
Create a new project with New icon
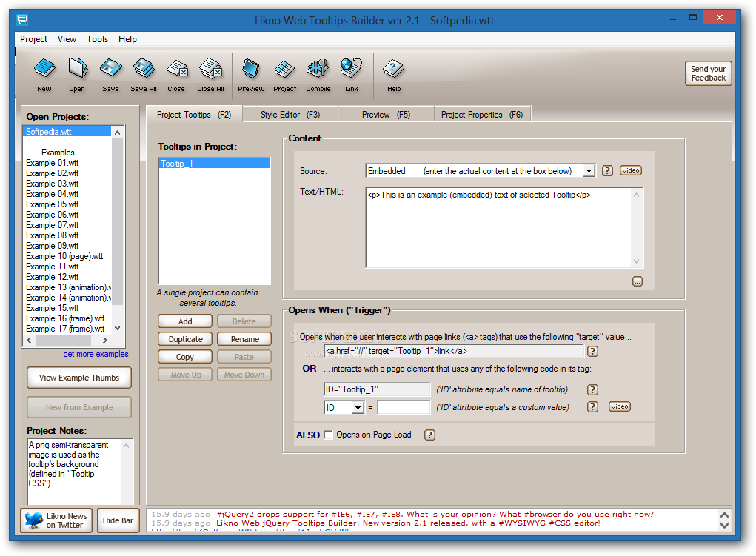[44, 74]
